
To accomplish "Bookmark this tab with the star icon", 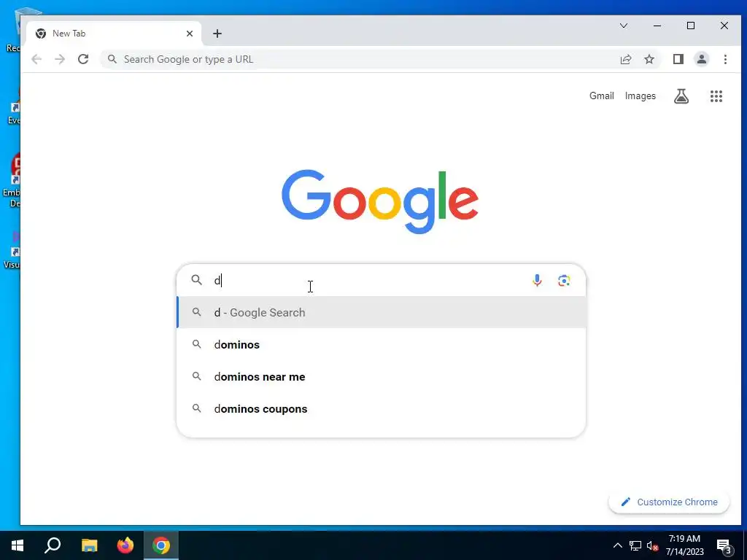I will [x=649, y=59].
